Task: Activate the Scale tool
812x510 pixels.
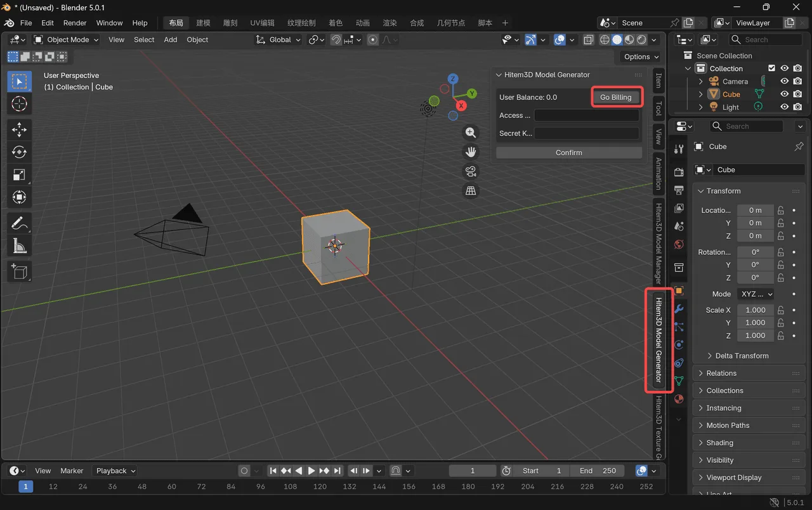Action: (x=20, y=174)
